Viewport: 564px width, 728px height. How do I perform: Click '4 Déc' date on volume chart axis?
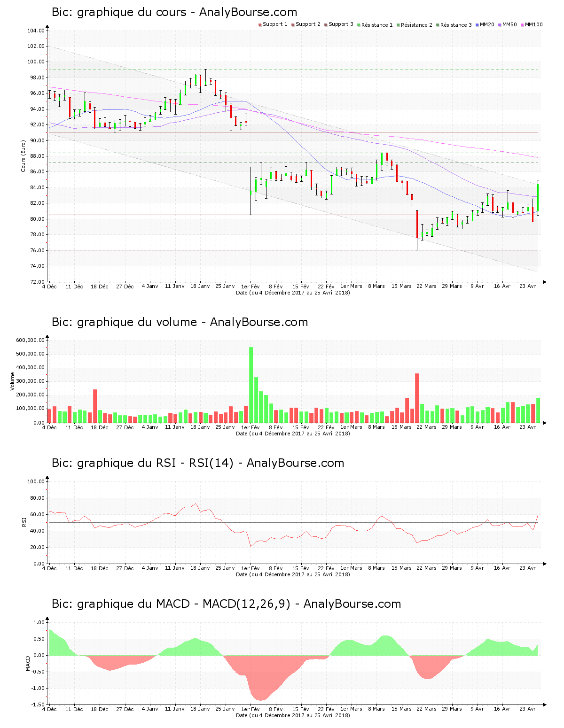[x=49, y=427]
